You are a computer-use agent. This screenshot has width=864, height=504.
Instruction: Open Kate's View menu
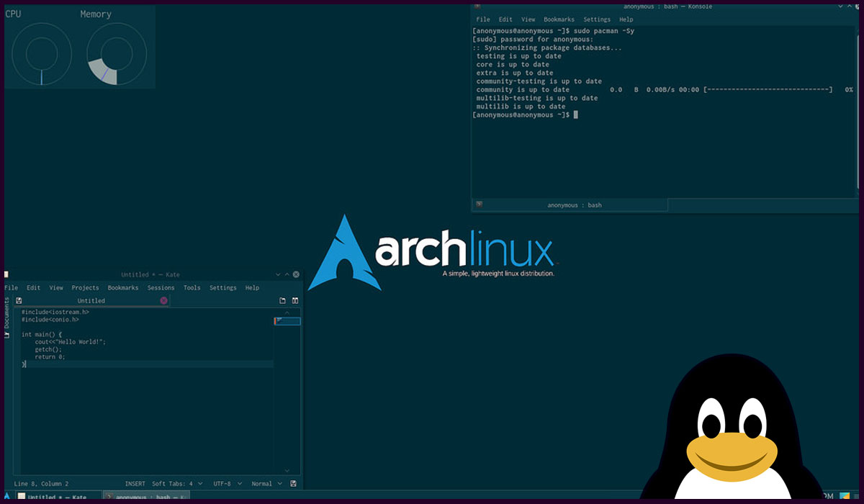(x=56, y=287)
